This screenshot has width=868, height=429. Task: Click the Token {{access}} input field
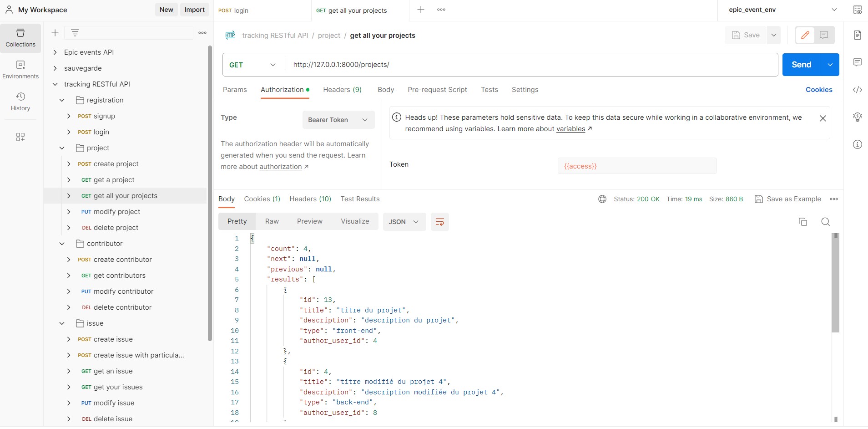click(637, 166)
